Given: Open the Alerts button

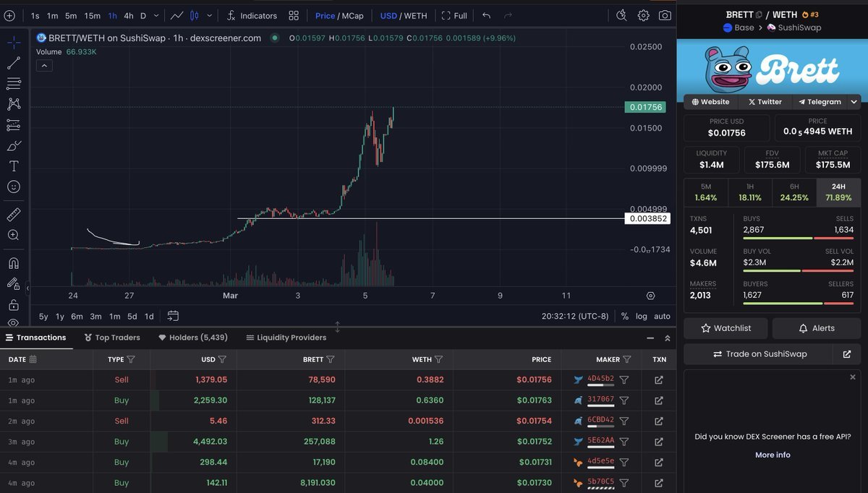Looking at the screenshot, I should coord(816,328).
